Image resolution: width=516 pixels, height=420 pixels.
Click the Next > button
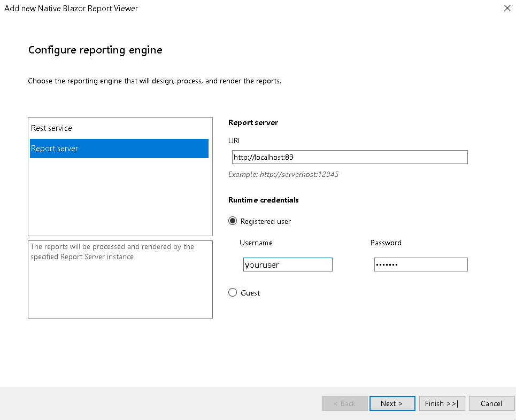[392, 403]
